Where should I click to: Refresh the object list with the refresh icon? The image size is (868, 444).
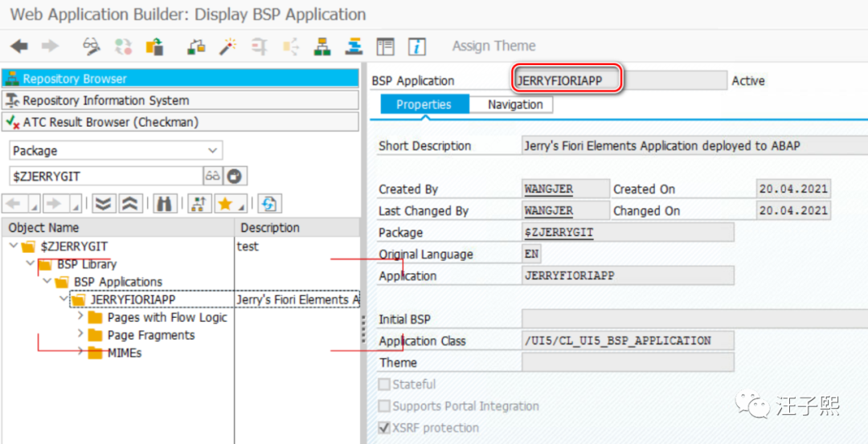[270, 204]
